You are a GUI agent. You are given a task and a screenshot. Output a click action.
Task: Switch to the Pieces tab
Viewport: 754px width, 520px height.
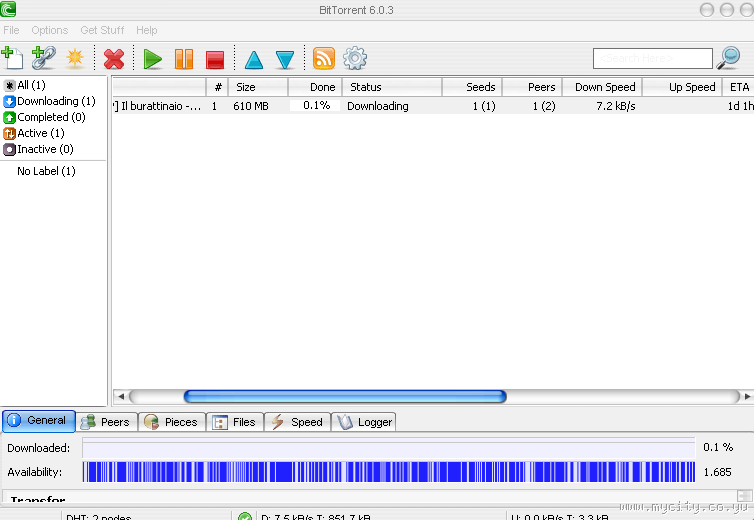[x=172, y=422]
